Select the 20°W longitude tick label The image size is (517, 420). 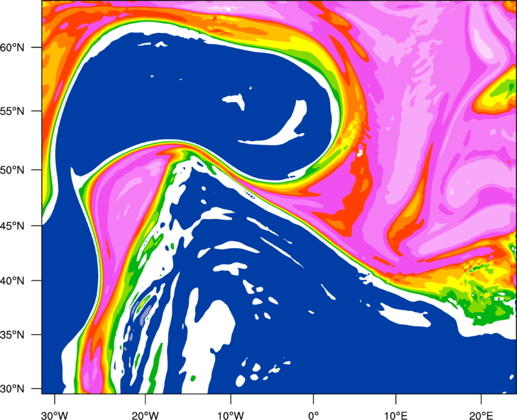[145, 415]
